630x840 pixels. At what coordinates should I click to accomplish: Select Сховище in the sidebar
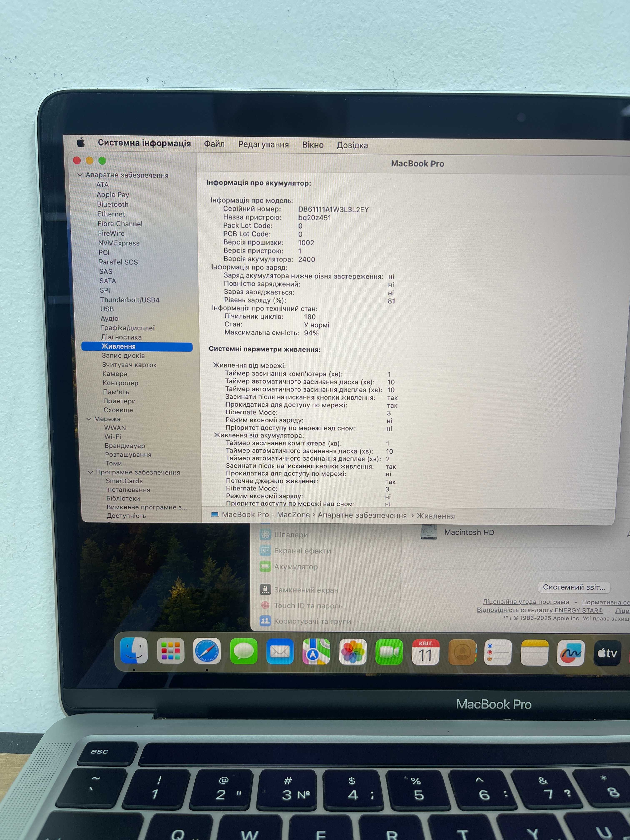[118, 410]
